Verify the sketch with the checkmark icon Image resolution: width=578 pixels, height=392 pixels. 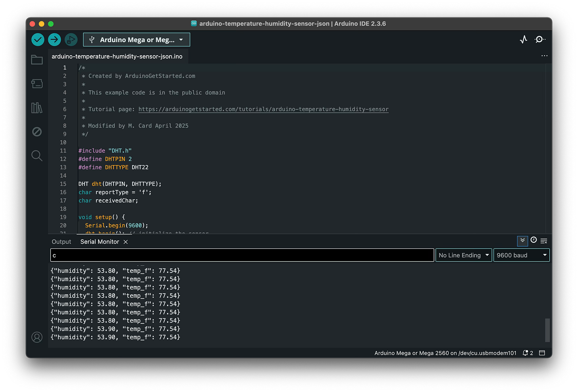coord(37,39)
